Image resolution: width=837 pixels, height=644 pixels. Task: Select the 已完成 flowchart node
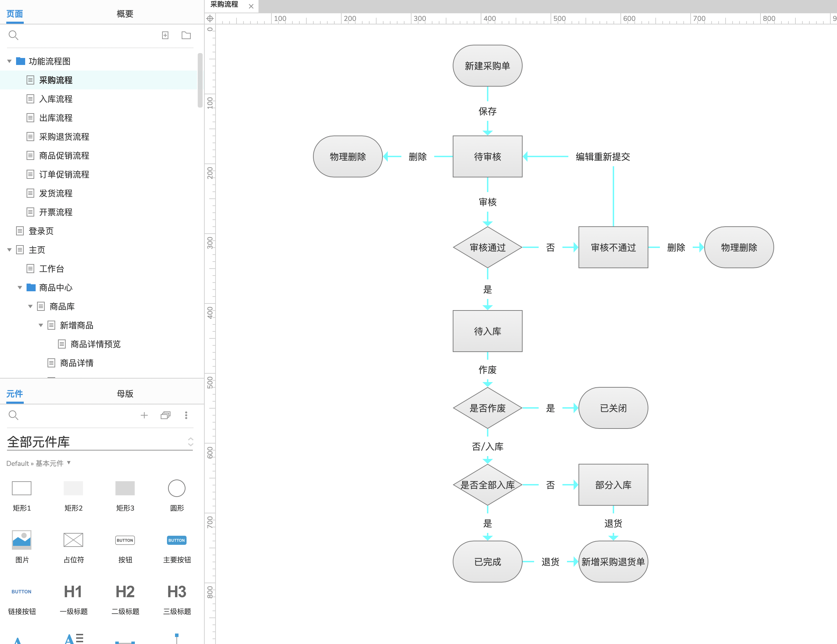[x=487, y=562]
